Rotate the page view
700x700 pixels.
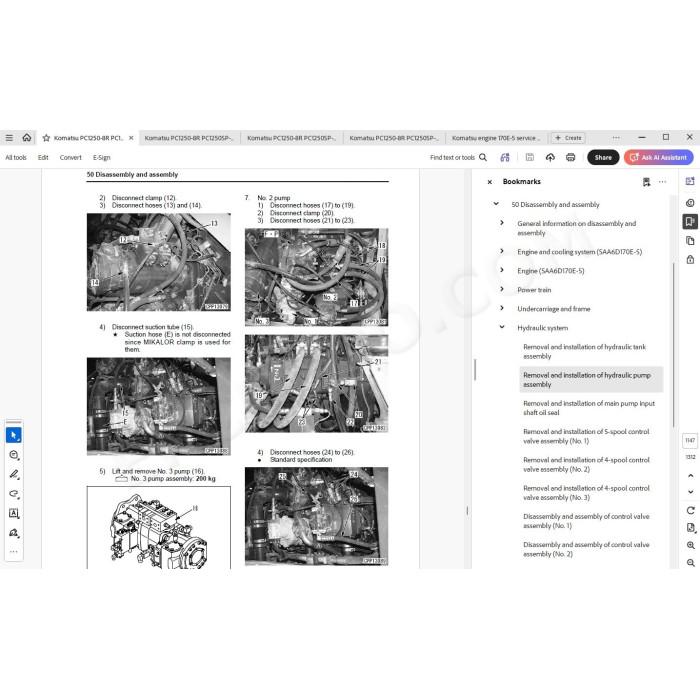click(691, 510)
